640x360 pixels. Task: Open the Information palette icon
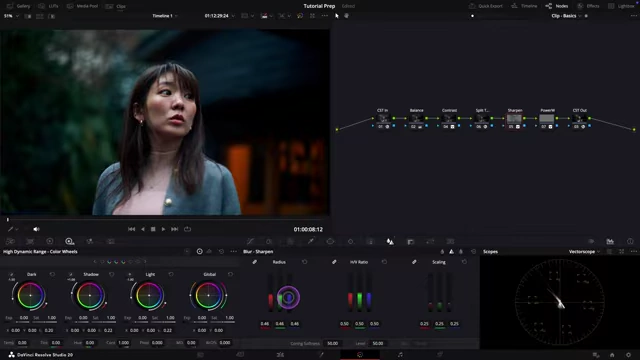(630, 242)
